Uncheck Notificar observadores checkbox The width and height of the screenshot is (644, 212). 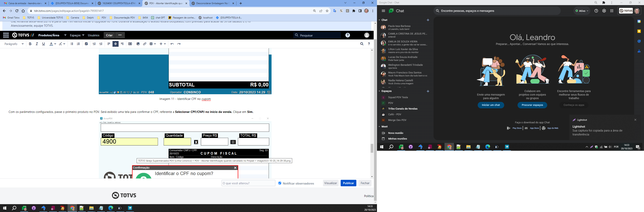tap(280, 183)
